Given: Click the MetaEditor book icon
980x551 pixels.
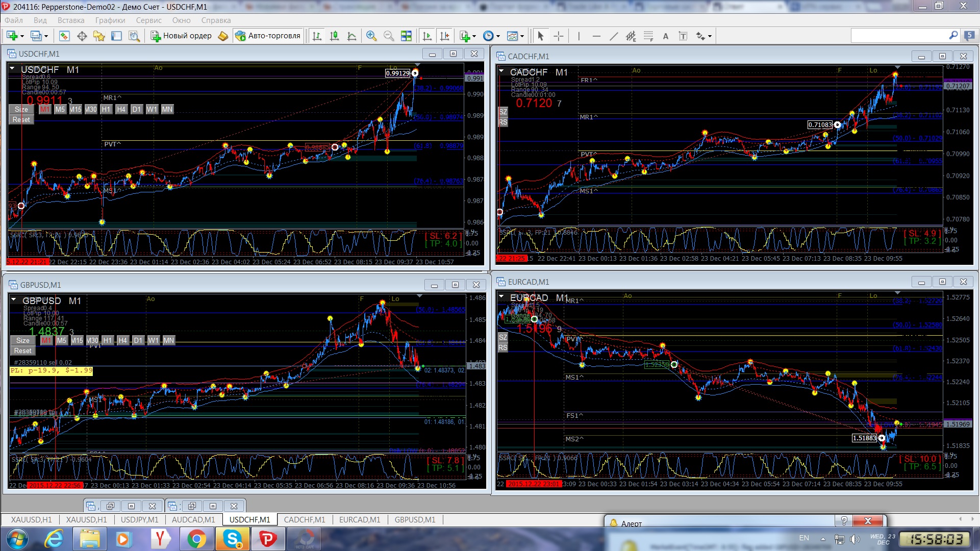Looking at the screenshot, I should (x=223, y=36).
